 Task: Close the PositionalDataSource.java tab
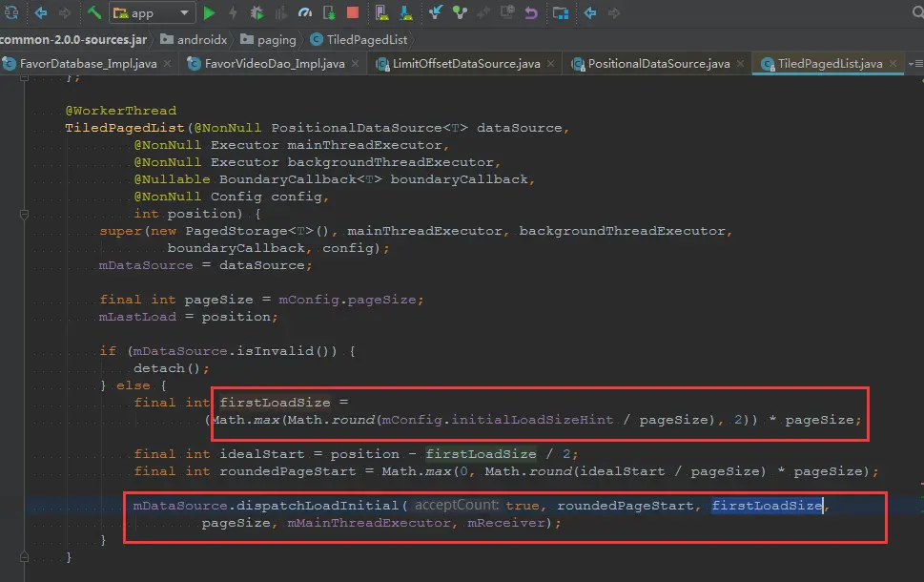point(740,64)
